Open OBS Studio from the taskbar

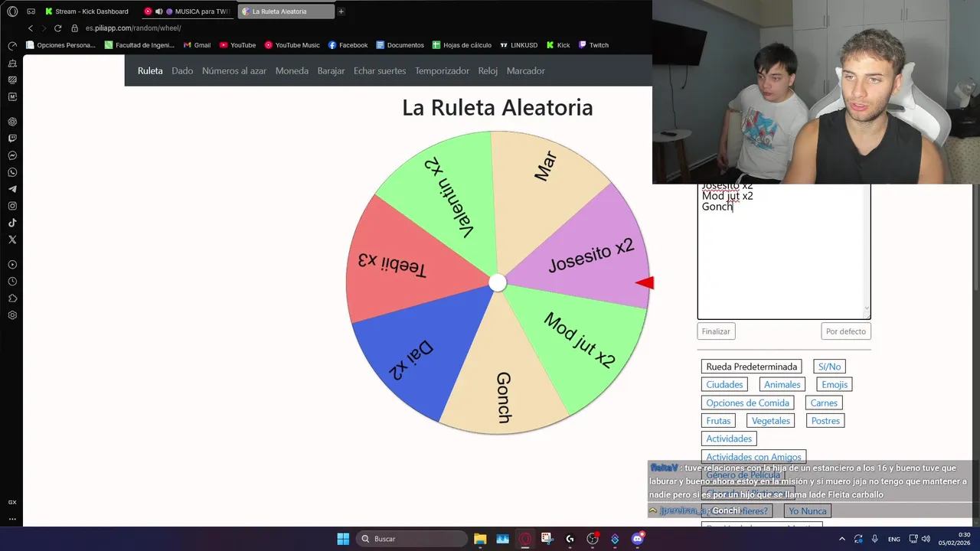[593, 539]
